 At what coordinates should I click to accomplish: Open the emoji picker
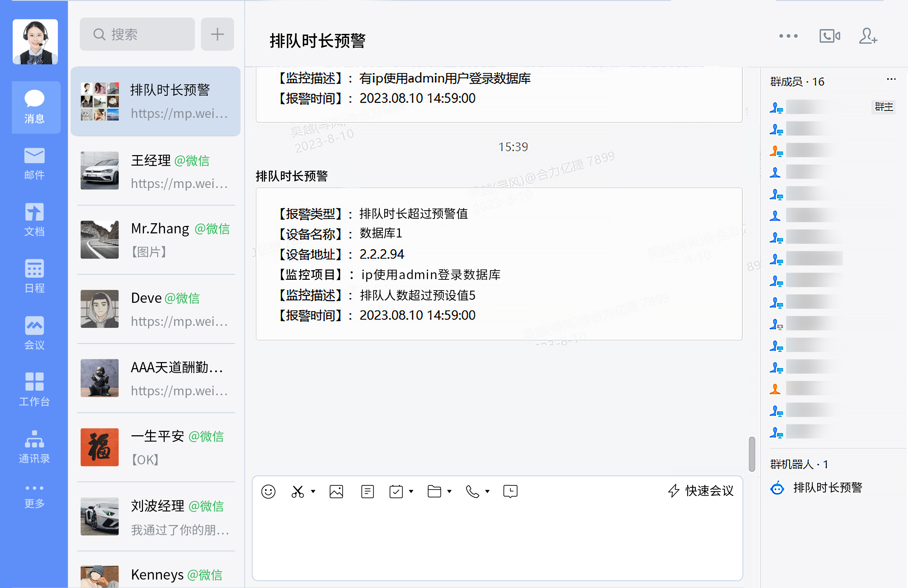[268, 491]
